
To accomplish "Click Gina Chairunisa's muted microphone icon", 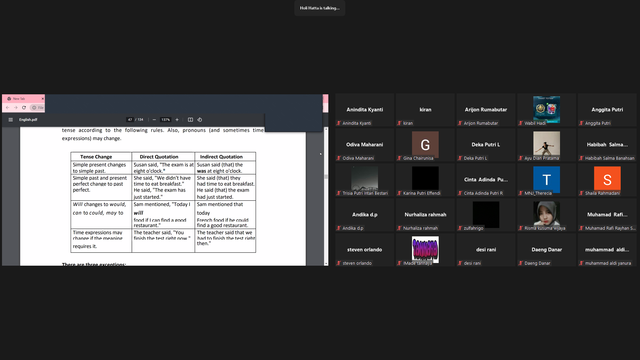I will point(400,158).
